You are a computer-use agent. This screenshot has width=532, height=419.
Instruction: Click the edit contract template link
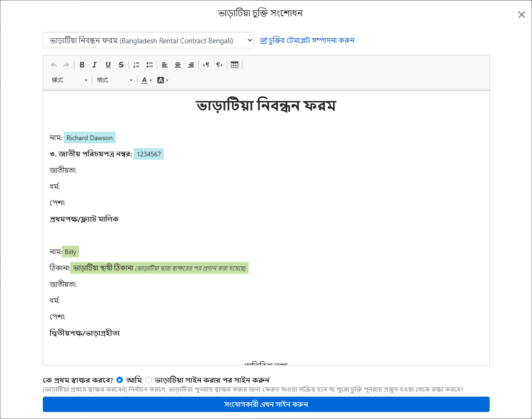click(307, 41)
